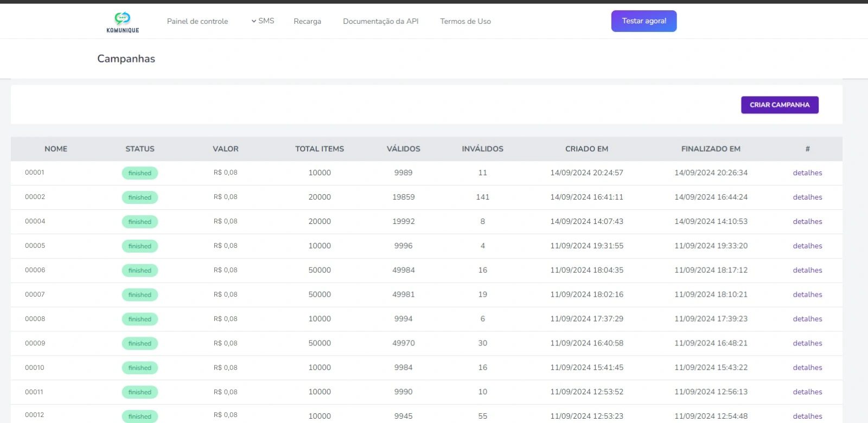This screenshot has width=868, height=423.
Task: Open detalhes for campaign 00006
Action: tap(807, 270)
